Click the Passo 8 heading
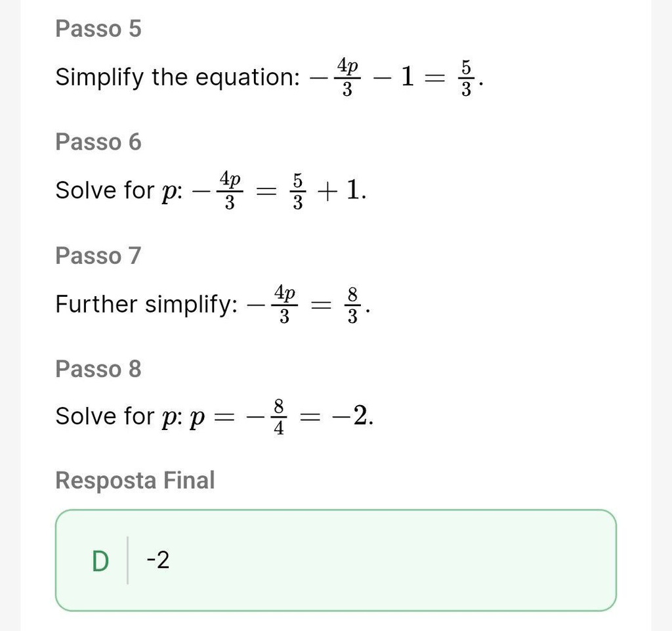This screenshot has height=631, width=672. [x=98, y=368]
